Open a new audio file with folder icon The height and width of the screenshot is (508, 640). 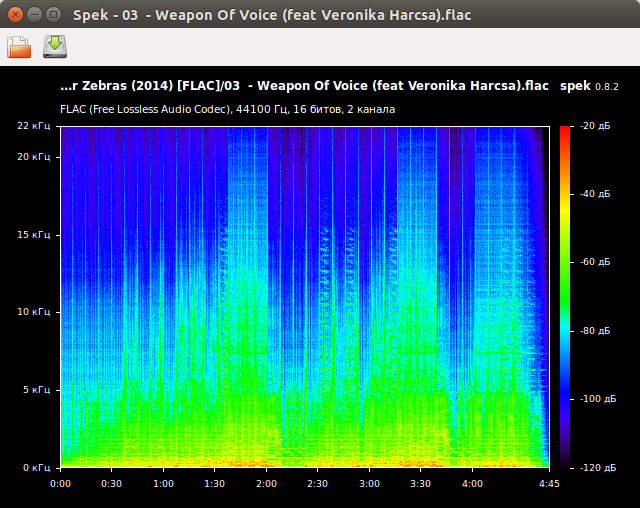tap(19, 47)
